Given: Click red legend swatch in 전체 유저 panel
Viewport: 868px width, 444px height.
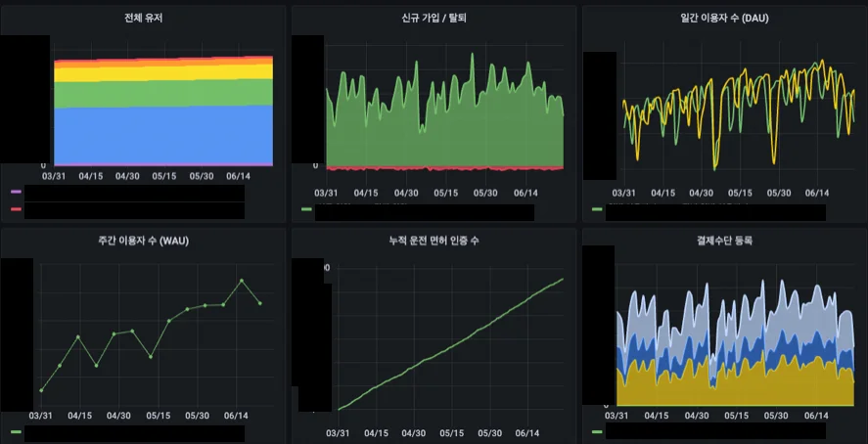Looking at the screenshot, I should (16, 209).
